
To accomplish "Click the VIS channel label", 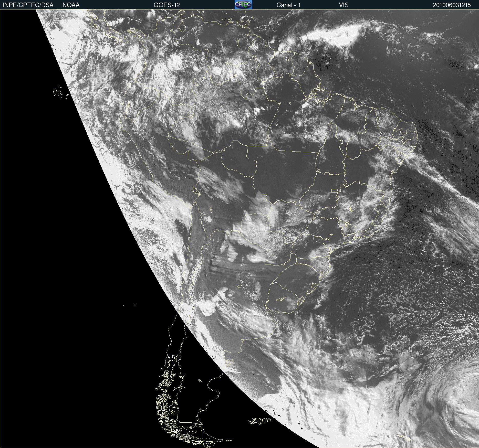I will (x=344, y=5).
